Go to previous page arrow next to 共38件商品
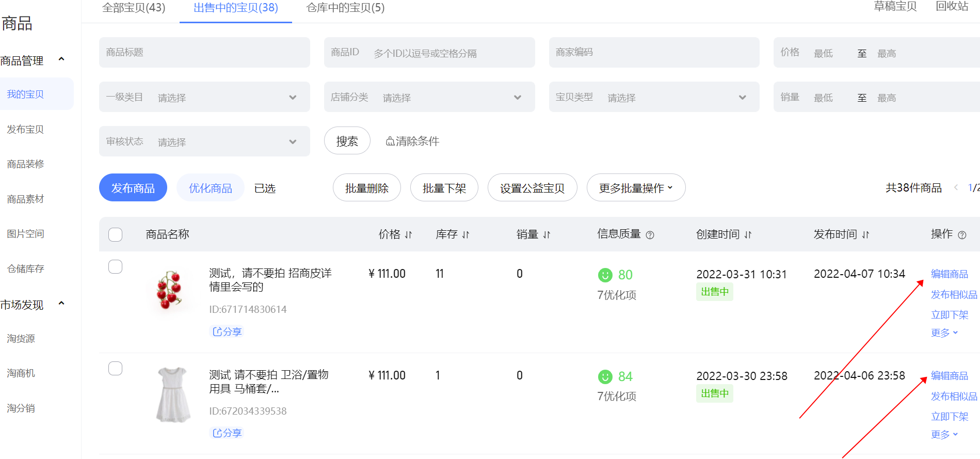The image size is (980, 459). [956, 187]
